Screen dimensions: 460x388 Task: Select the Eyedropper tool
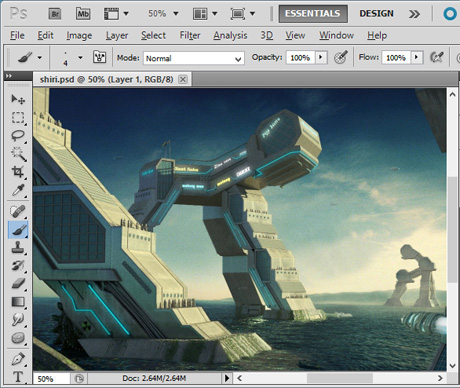[x=18, y=190]
